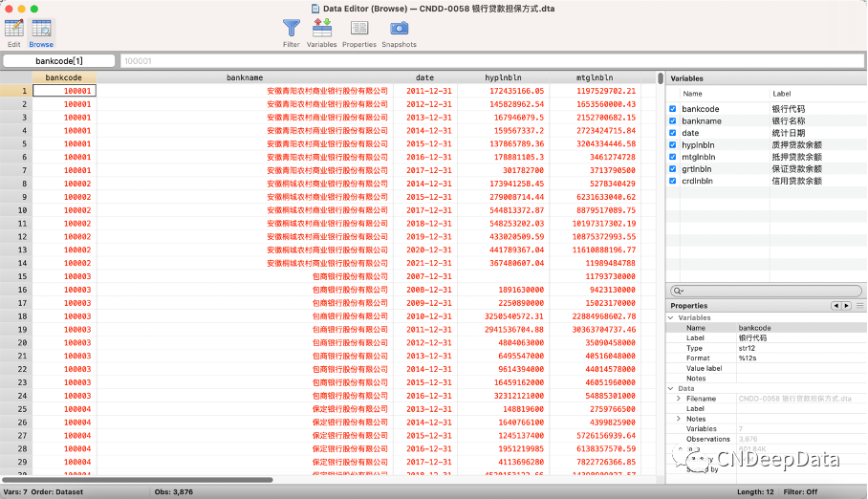The image size is (868, 499).
Task: Open the Variables manager icon
Action: tap(321, 28)
